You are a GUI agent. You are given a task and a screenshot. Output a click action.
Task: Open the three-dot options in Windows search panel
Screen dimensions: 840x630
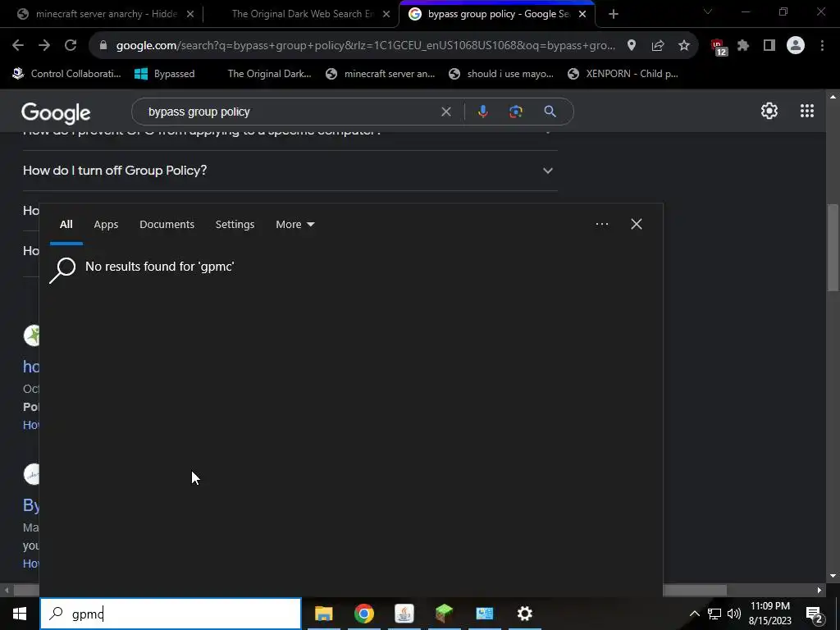601,224
